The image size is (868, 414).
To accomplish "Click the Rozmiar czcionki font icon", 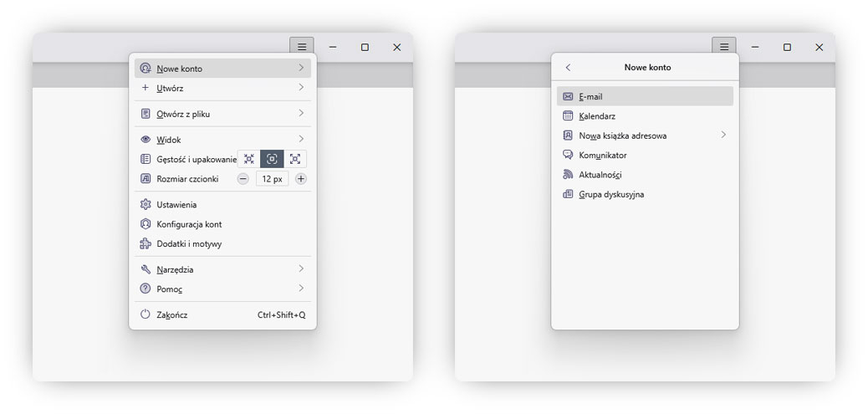I will (x=145, y=179).
